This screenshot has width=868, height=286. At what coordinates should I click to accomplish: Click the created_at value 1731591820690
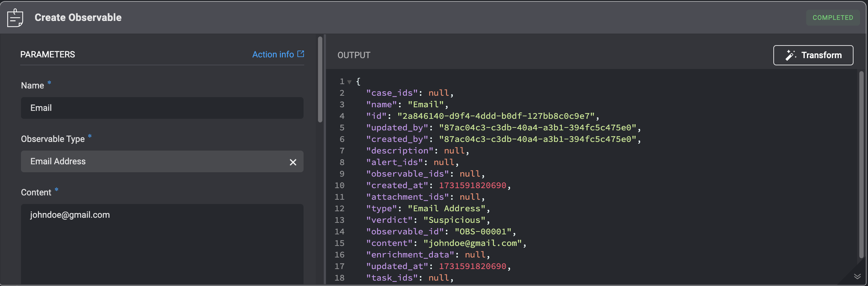(473, 185)
